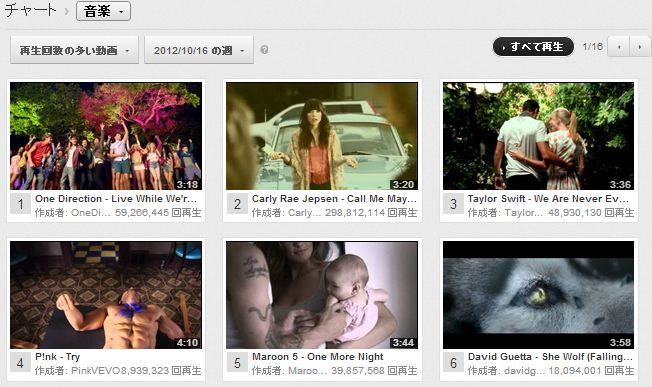The width and height of the screenshot is (652, 387).
Task: Click the 1/16 page indicator
Action: [x=593, y=47]
